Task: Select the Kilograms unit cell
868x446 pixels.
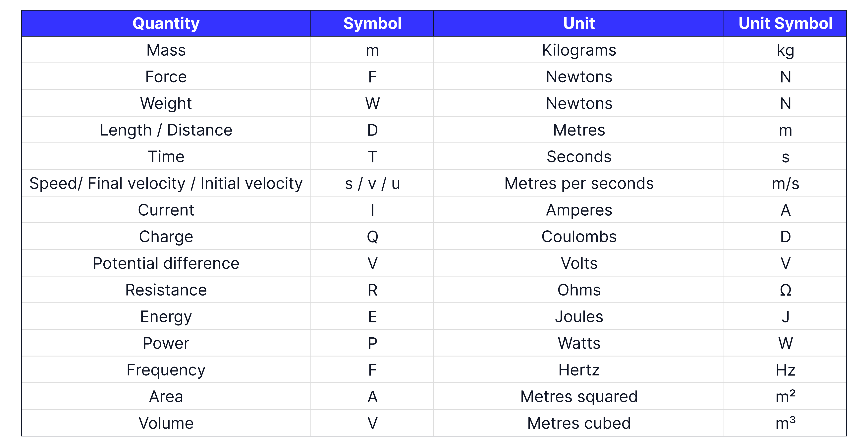Action: coord(579,50)
